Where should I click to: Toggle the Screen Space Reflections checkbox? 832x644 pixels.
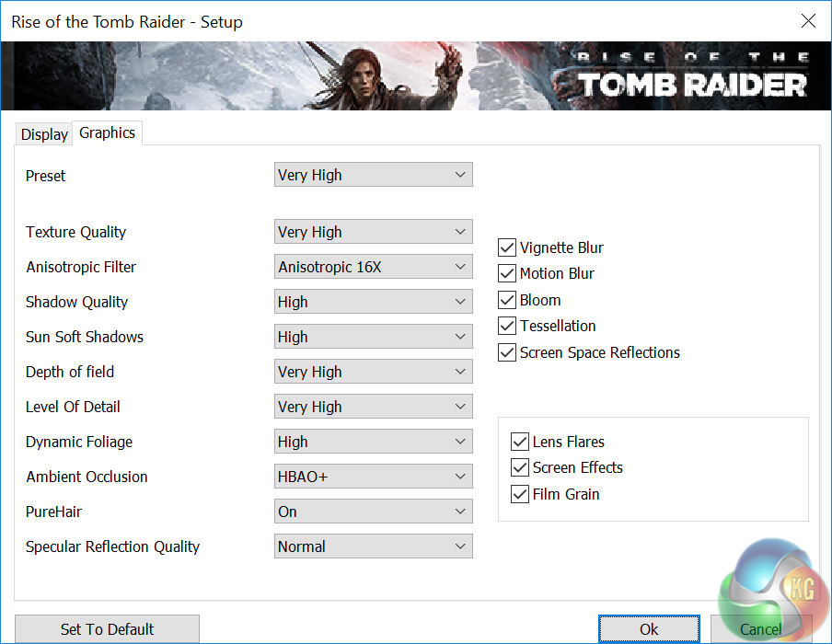coord(507,352)
